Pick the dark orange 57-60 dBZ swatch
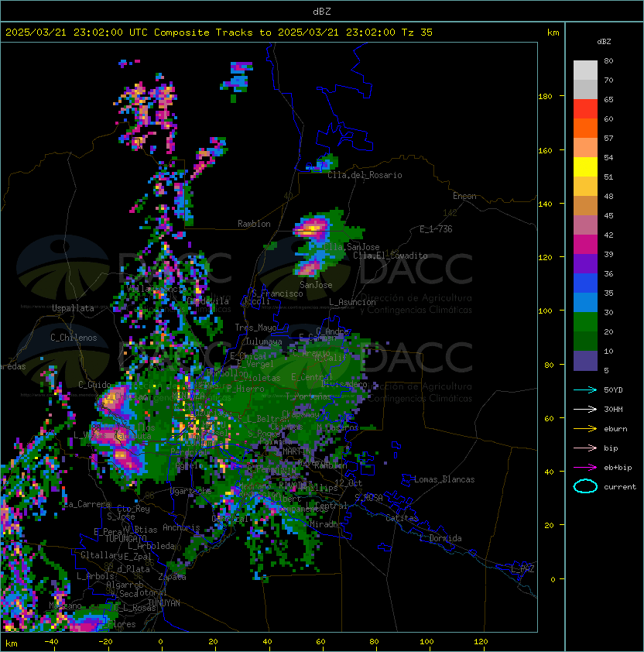Viewport: 644px width, 652px height. [x=585, y=129]
